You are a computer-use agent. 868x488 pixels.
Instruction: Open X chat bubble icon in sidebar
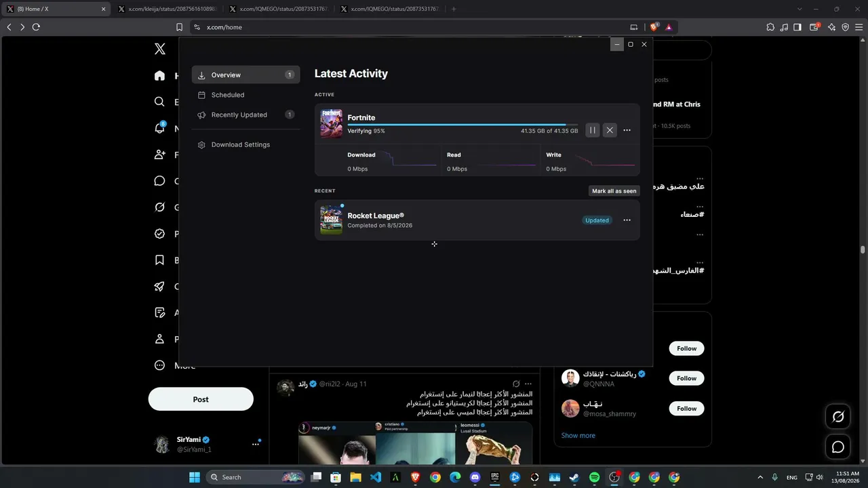click(x=159, y=181)
